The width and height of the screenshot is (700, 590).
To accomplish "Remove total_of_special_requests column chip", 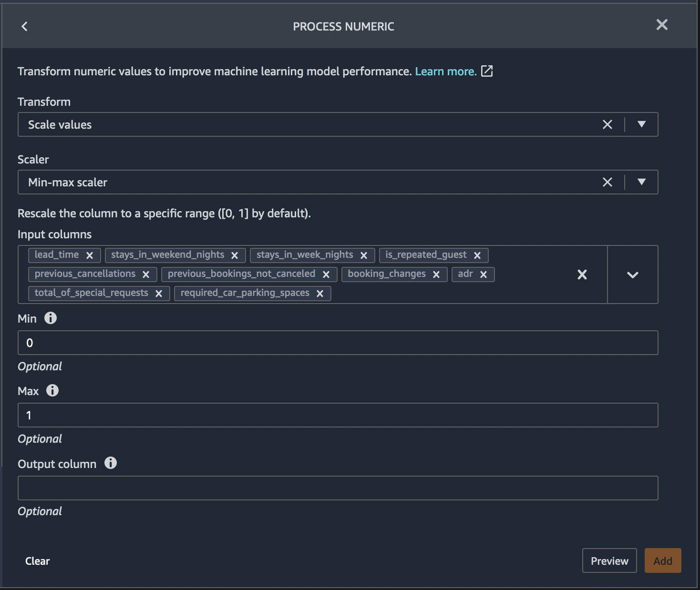I will [x=159, y=293].
